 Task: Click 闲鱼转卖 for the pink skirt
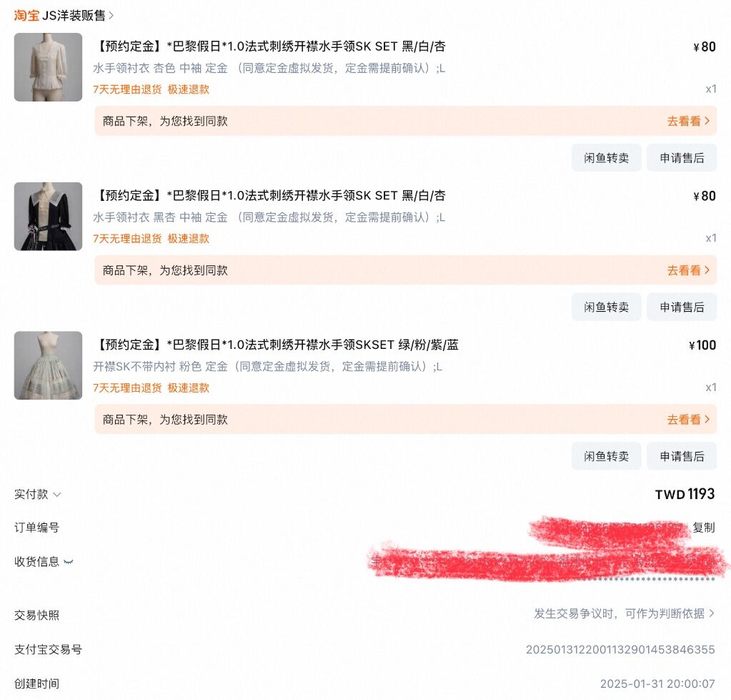pos(606,457)
